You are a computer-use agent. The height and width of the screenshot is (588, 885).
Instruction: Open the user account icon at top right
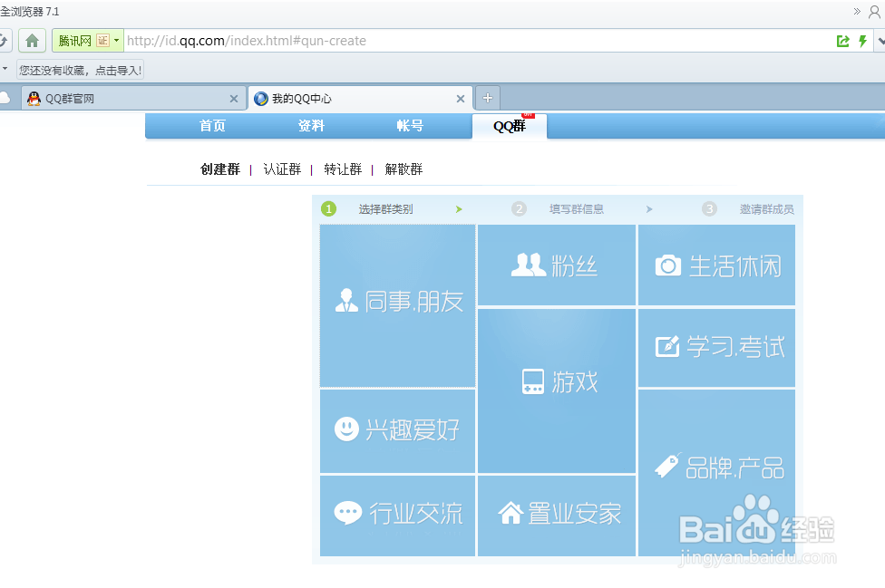(874, 12)
